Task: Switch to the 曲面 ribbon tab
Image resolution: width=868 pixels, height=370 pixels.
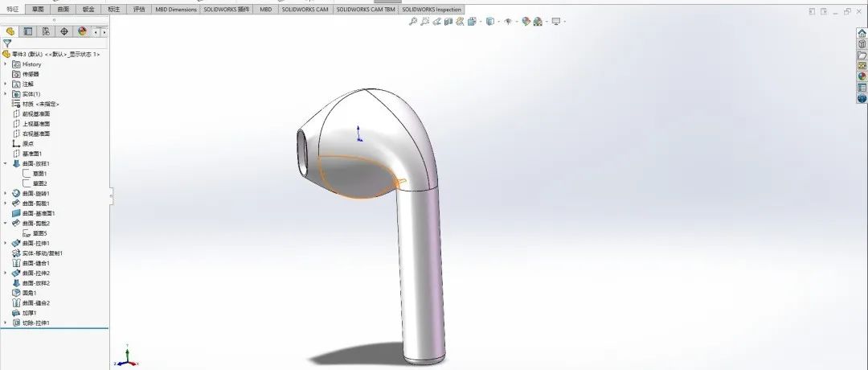Action: coord(63,10)
